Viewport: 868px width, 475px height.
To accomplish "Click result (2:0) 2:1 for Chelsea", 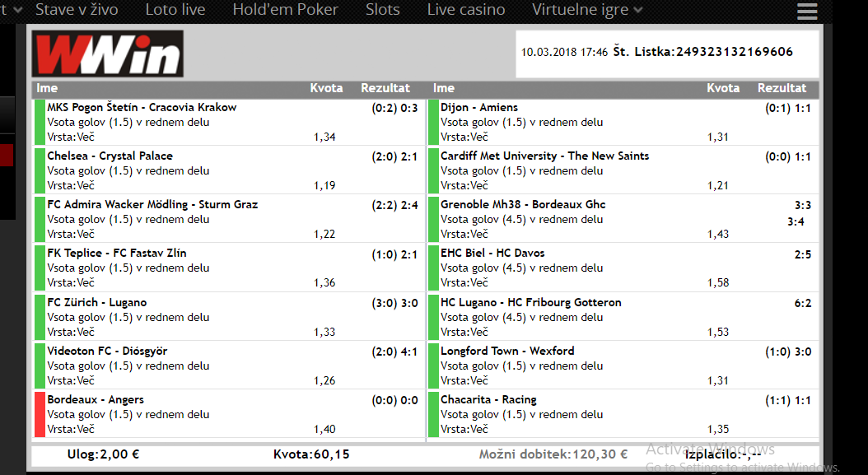I will [394, 156].
